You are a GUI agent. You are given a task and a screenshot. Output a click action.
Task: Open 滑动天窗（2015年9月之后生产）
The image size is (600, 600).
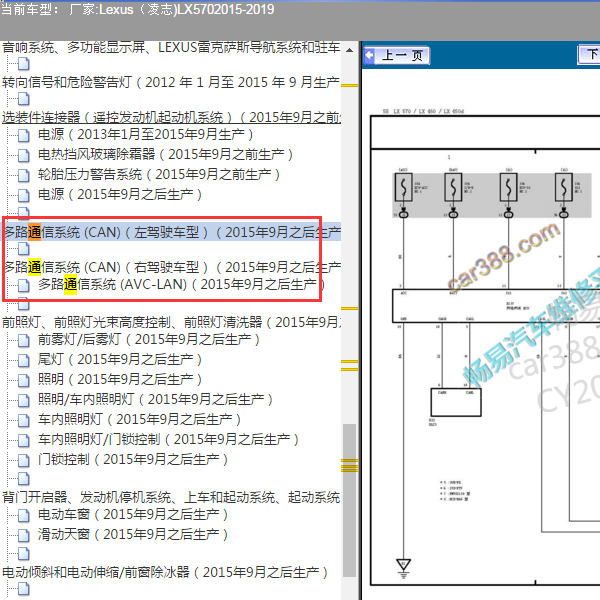coord(133,534)
